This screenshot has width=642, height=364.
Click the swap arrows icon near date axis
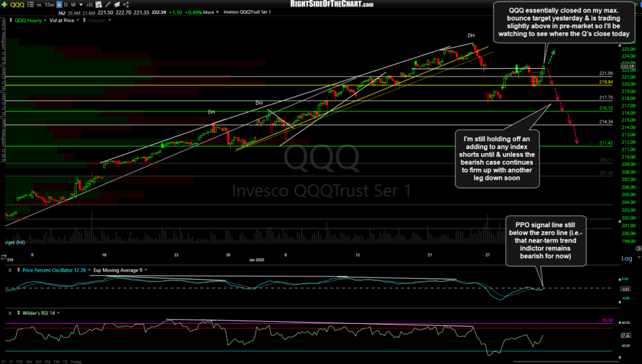click(x=4, y=257)
